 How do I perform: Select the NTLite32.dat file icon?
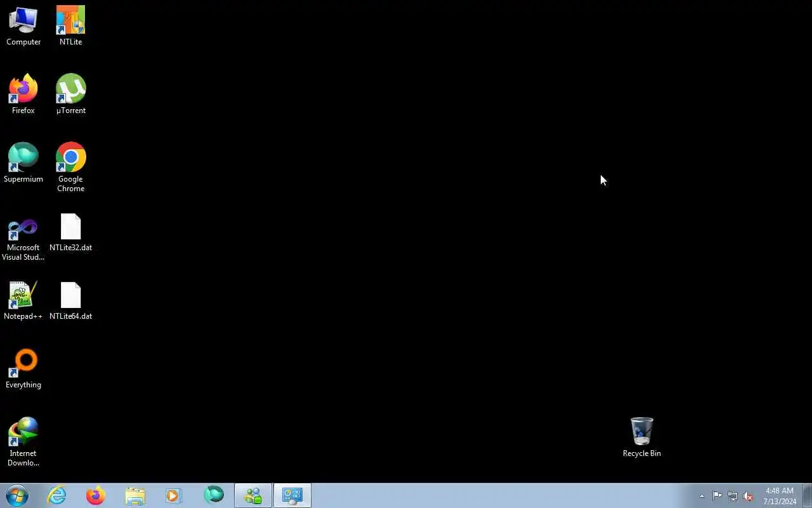click(70, 232)
